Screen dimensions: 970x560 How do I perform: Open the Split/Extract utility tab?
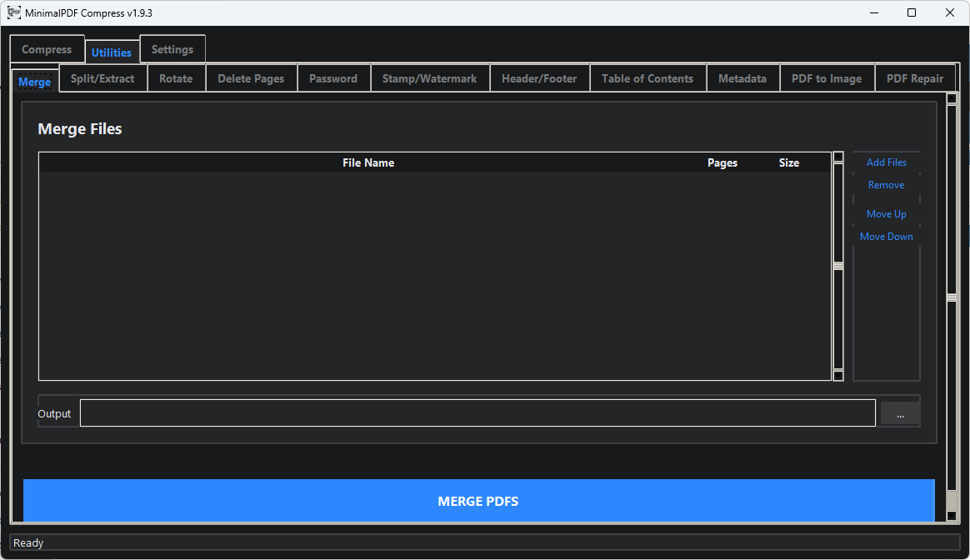point(102,78)
